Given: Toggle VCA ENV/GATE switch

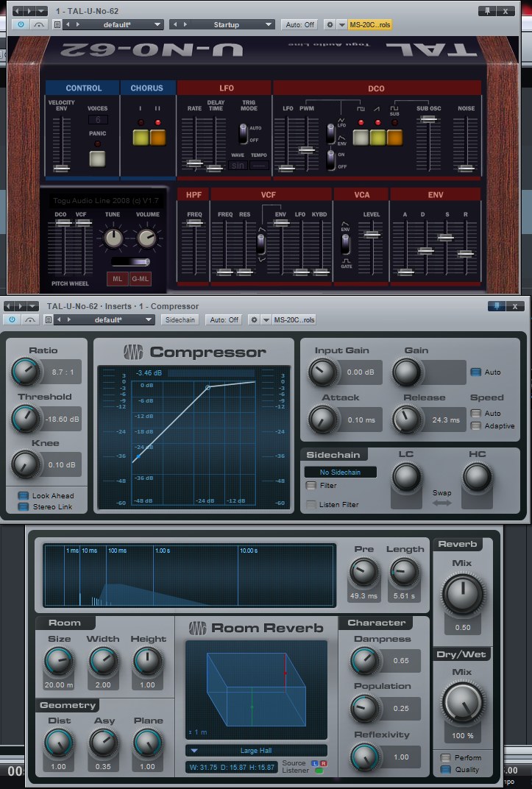Looking at the screenshot, I should [345, 244].
